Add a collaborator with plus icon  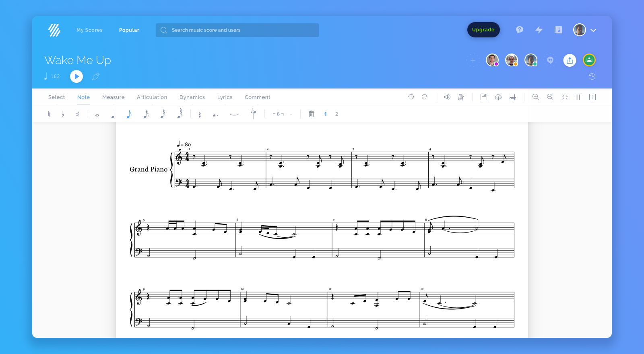click(473, 60)
